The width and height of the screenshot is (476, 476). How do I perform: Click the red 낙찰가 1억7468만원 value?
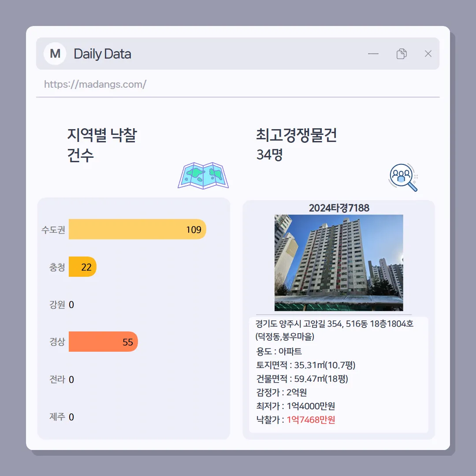311,420
